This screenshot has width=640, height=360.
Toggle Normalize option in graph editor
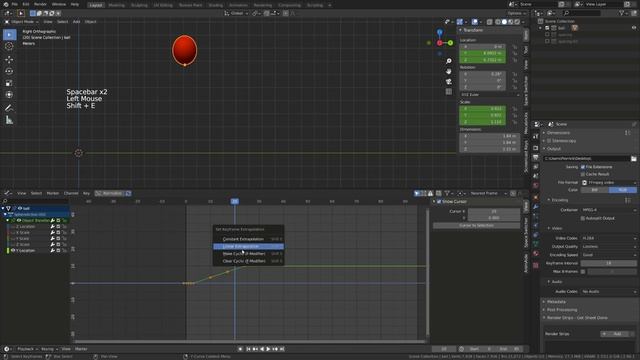click(109, 193)
